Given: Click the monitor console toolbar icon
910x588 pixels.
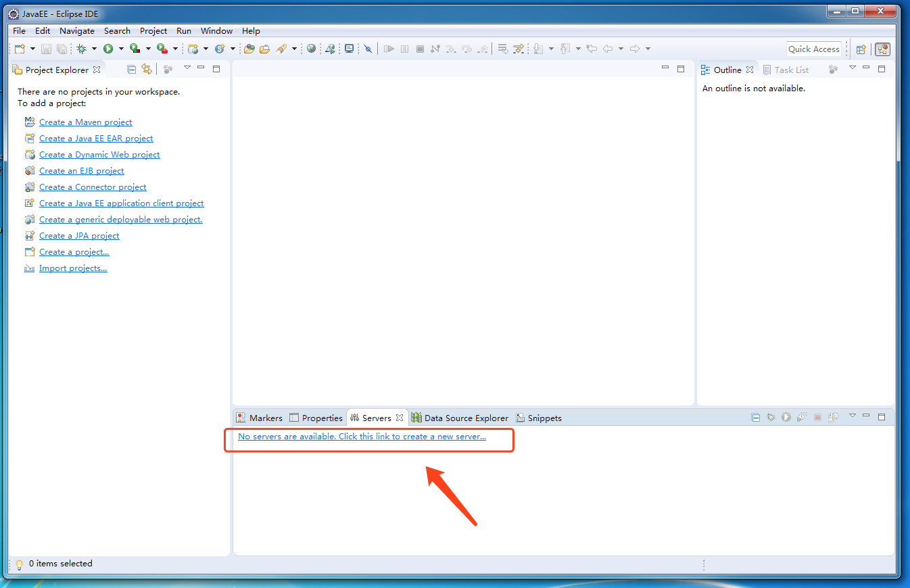Looking at the screenshot, I should pos(349,49).
